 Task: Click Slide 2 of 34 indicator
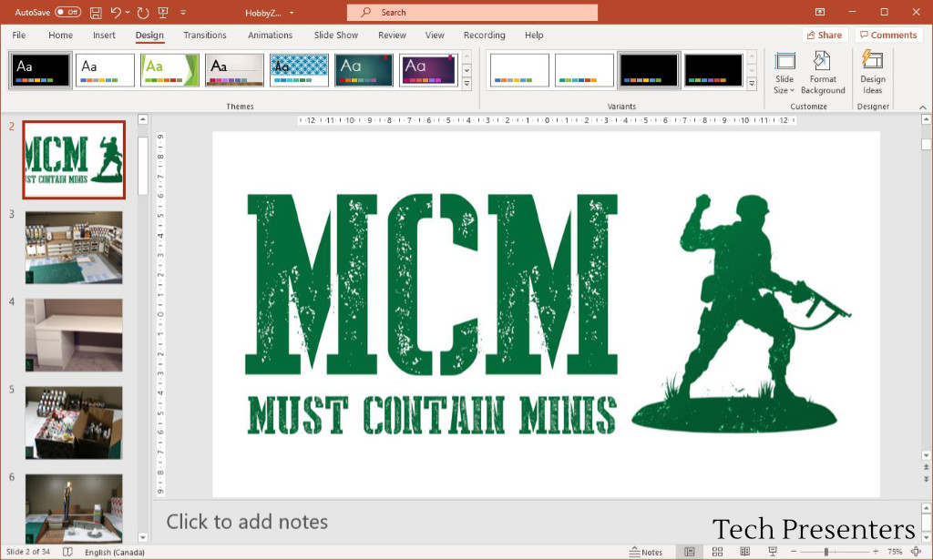click(x=28, y=552)
